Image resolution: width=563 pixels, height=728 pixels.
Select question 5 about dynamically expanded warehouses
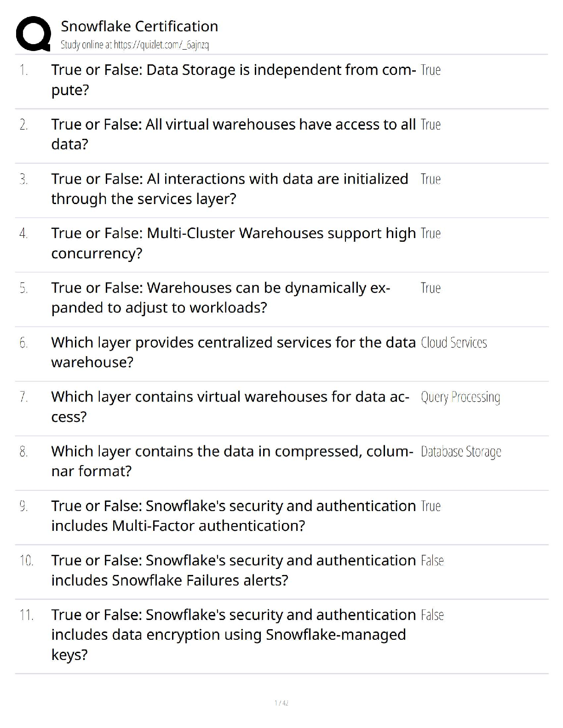coord(220,297)
